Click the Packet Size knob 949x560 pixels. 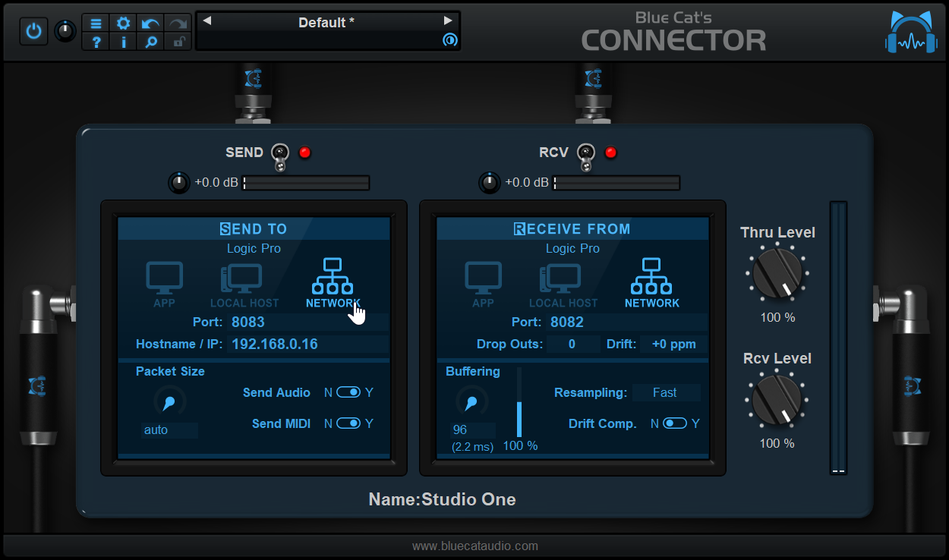[x=169, y=401]
